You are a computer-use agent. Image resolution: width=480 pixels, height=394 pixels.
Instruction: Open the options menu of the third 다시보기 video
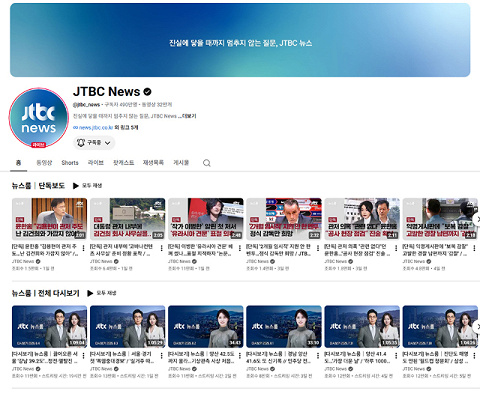click(x=240, y=356)
